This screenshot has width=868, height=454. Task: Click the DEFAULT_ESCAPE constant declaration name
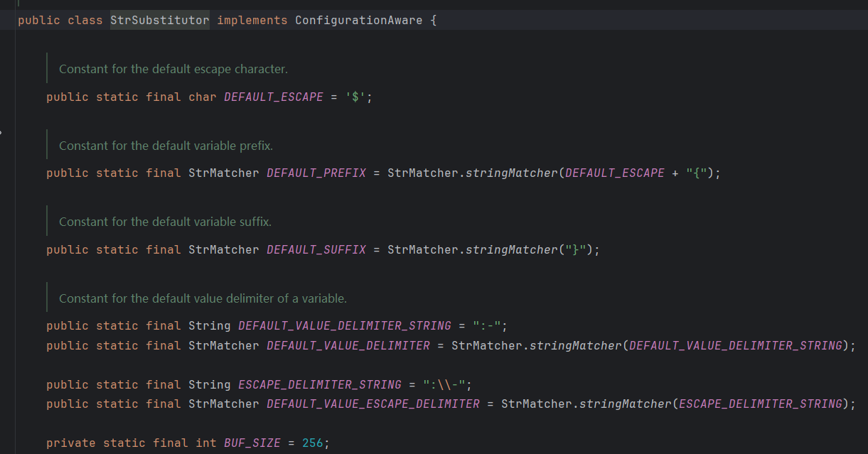(x=273, y=97)
